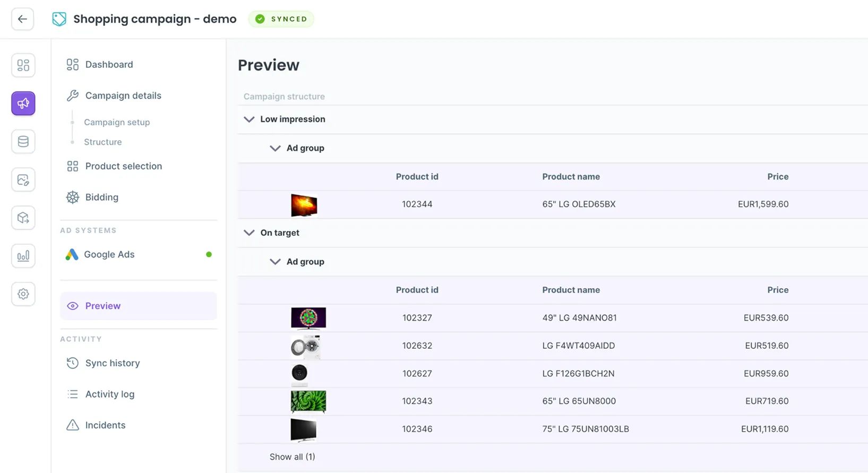The image size is (868, 473).
Task: Click product id 102632
Action: (417, 346)
